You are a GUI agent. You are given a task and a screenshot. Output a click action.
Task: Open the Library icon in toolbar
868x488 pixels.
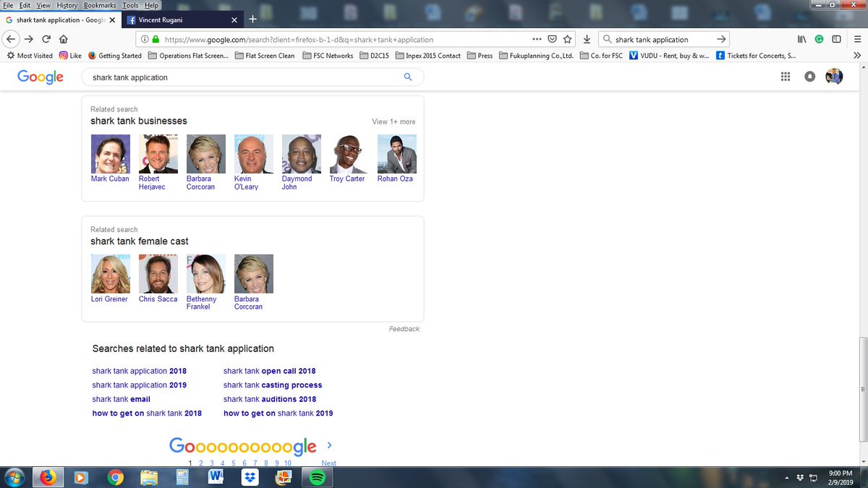click(802, 39)
